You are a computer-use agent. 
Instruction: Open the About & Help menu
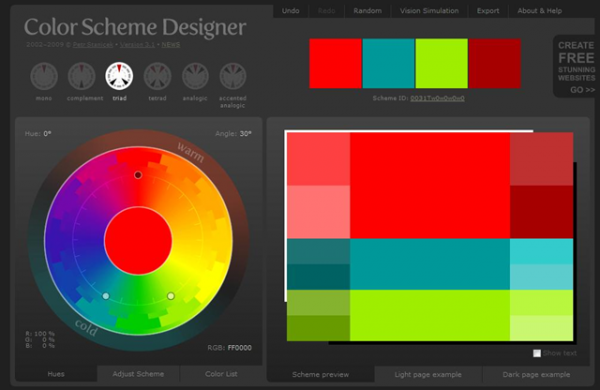click(x=540, y=11)
